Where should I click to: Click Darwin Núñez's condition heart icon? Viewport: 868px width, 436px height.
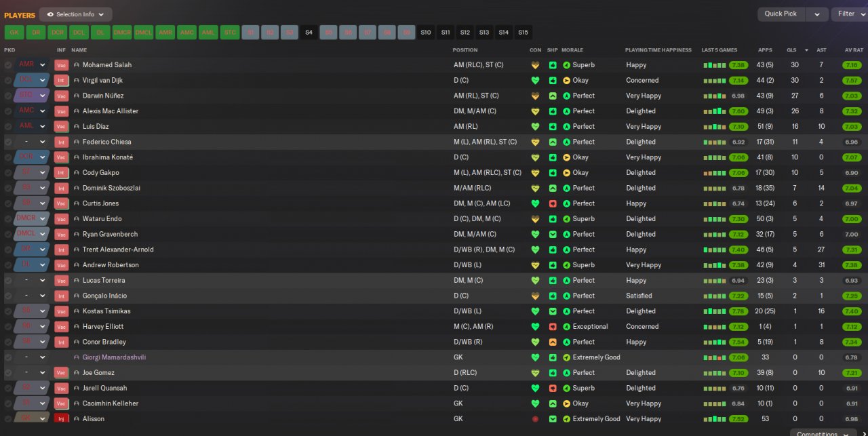535,96
